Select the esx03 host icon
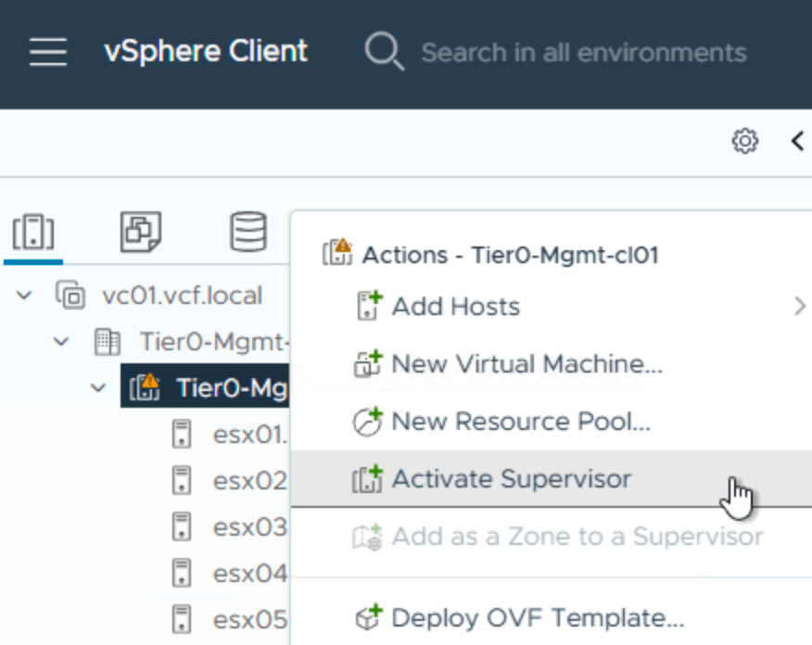This screenshot has width=812, height=645. (183, 526)
